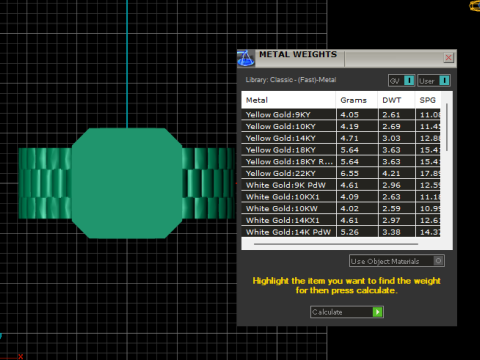
Task: Select the green octagonal ring top
Action: (x=127, y=183)
